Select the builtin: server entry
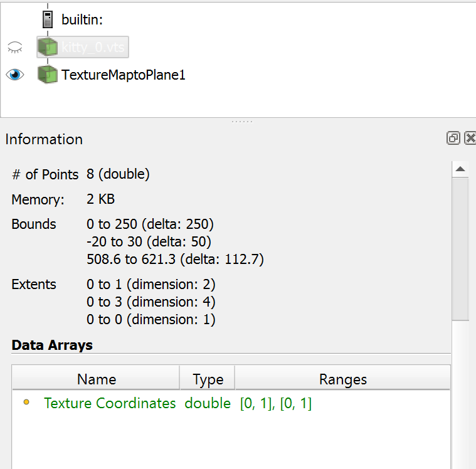Screen dimensions: 476x469 click(82, 19)
